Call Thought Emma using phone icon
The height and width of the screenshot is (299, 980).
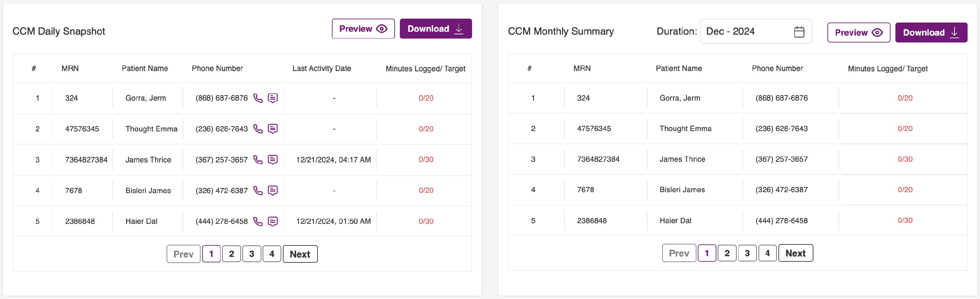(x=258, y=129)
